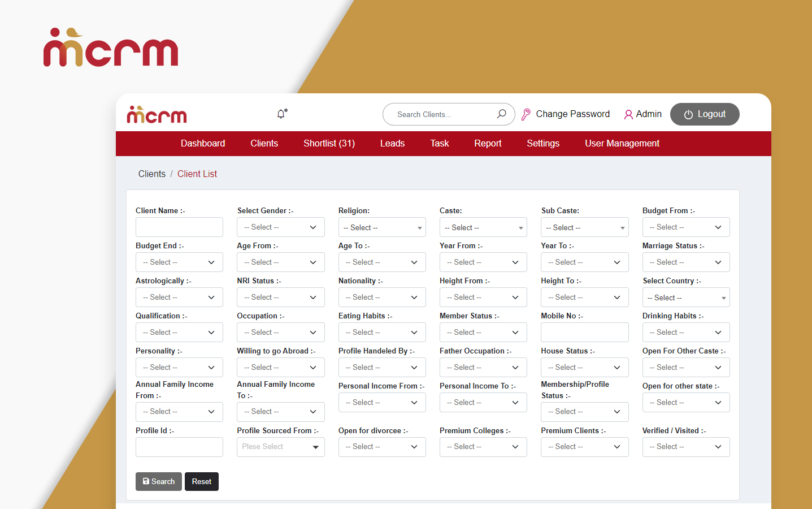
Task: Expand the Astrologically dropdown
Action: click(179, 297)
